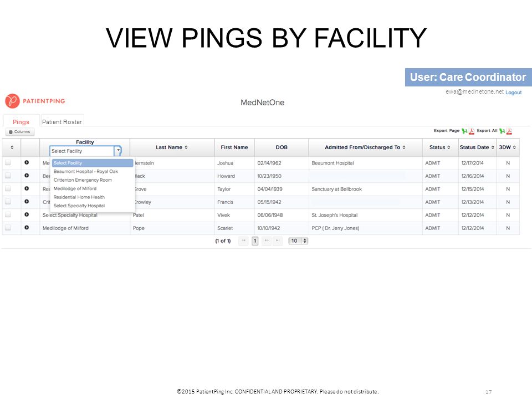Switch to the Pings tab
The height and width of the screenshot is (399, 532).
[x=21, y=122]
